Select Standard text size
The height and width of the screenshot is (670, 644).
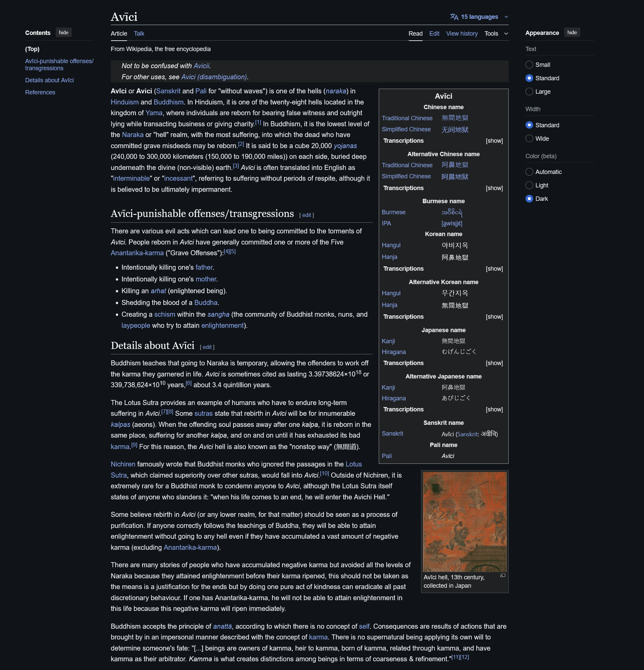[529, 78]
